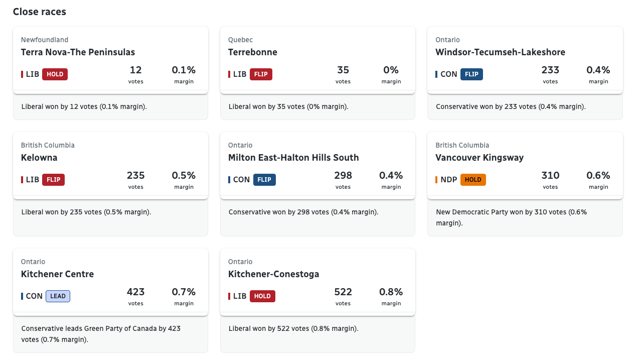The width and height of the screenshot is (644, 358).
Task: Click the red HOLD badge for Terra Nova
Action: pyautogui.click(x=55, y=74)
